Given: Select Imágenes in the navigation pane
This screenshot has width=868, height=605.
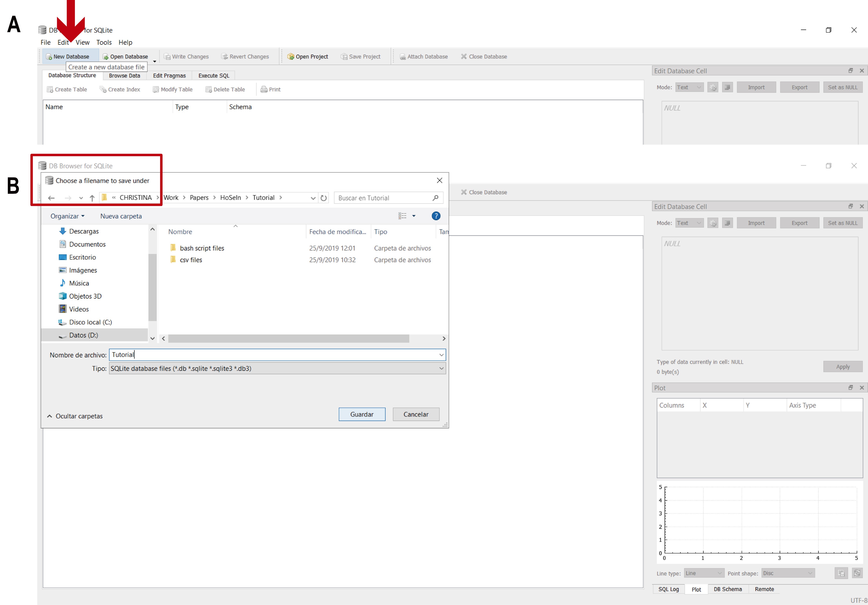Looking at the screenshot, I should tap(78, 270).
